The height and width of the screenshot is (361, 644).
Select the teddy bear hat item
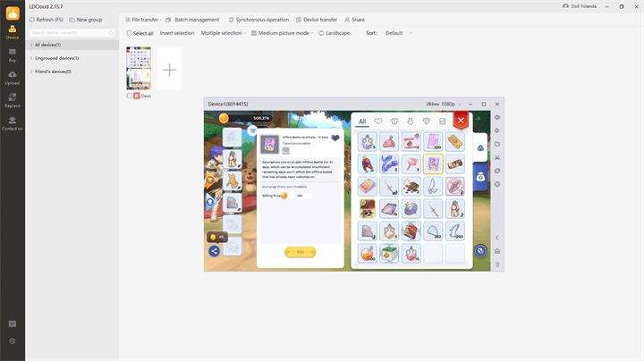pos(368,209)
